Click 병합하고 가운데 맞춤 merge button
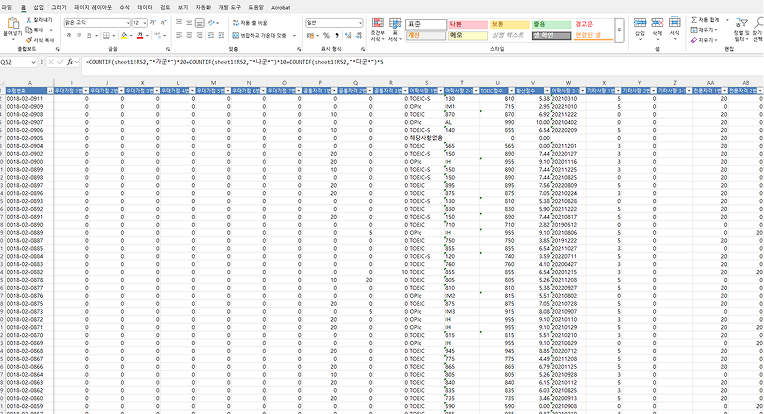764x414 pixels. (x=260, y=35)
